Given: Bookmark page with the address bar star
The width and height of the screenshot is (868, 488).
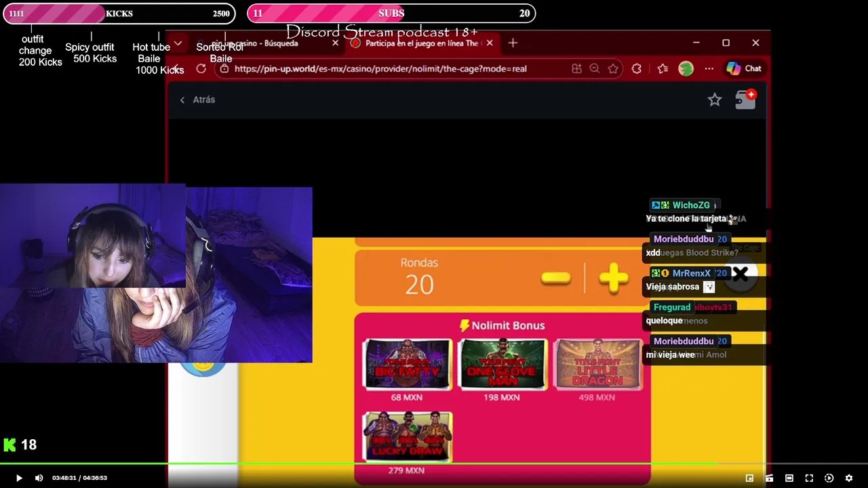Looking at the screenshot, I should 613,68.
